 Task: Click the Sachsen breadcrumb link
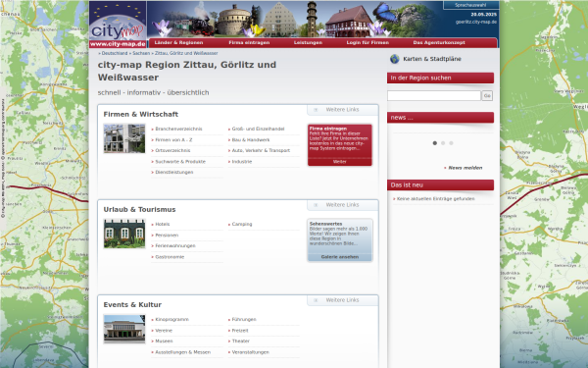(x=141, y=53)
